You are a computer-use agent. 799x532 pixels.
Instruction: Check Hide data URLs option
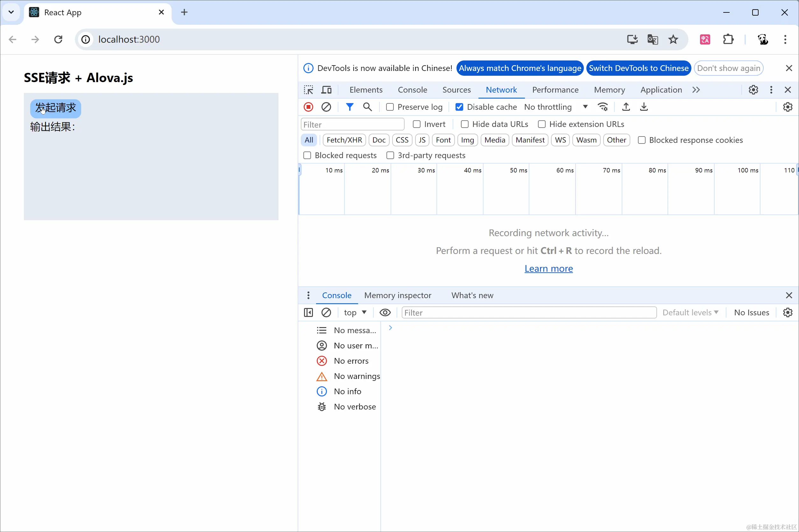pyautogui.click(x=465, y=124)
